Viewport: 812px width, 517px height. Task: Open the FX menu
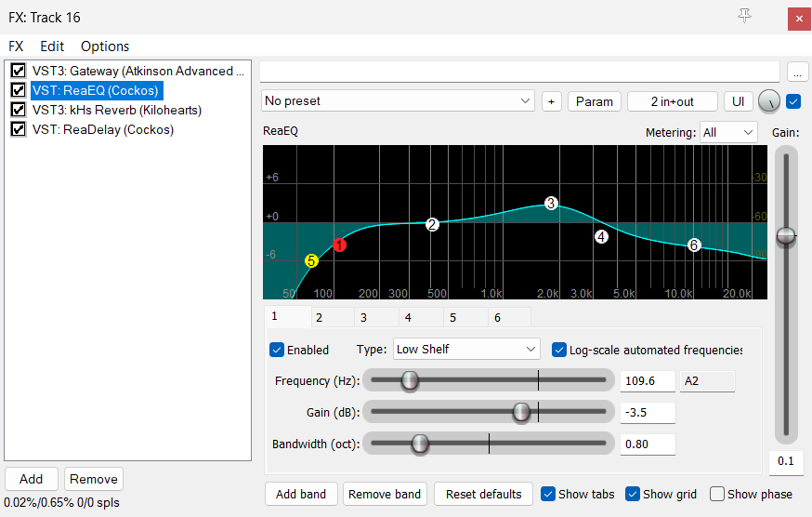16,46
